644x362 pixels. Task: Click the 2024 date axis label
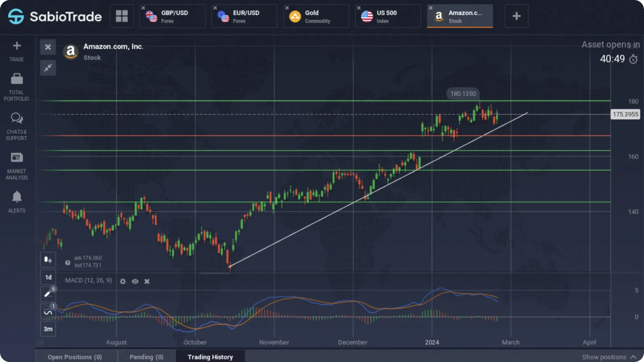[x=432, y=342]
